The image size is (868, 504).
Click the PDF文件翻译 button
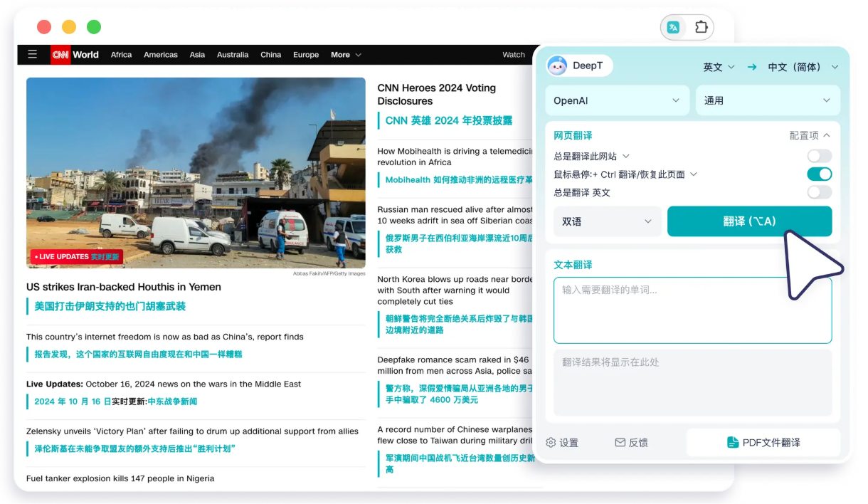tap(763, 443)
